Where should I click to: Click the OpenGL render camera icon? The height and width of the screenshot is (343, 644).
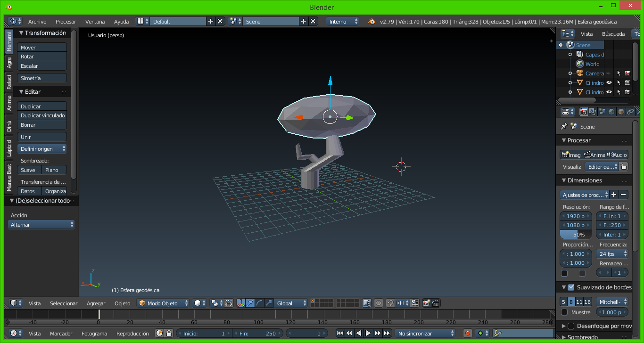[x=426, y=303]
